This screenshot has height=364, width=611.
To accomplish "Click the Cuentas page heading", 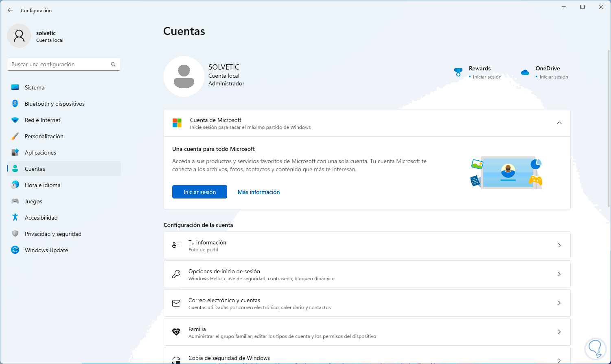I will click(184, 31).
